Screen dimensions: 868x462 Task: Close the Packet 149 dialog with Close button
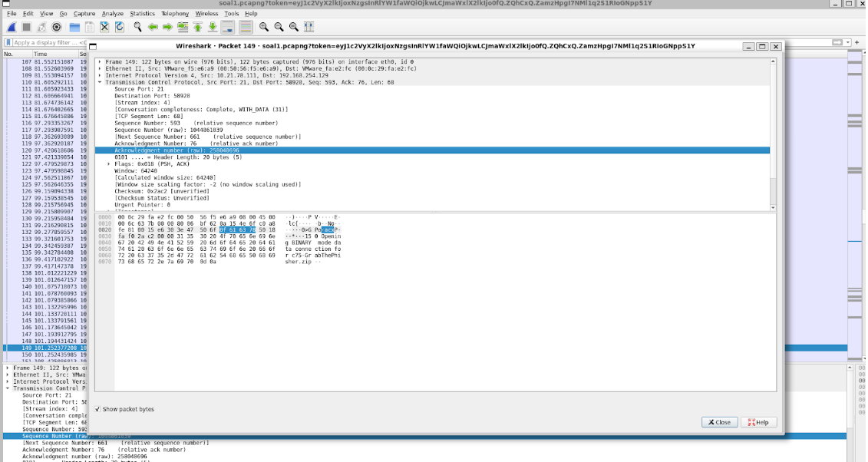coord(720,422)
